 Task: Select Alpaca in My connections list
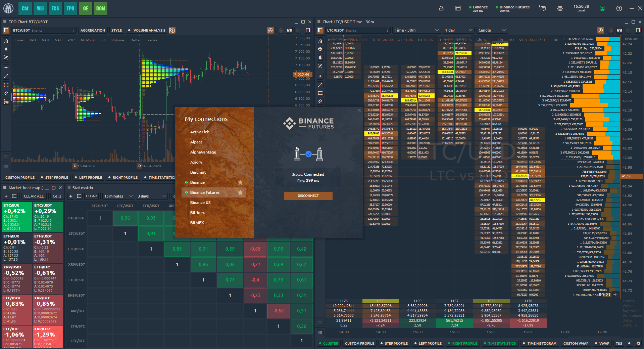click(196, 142)
